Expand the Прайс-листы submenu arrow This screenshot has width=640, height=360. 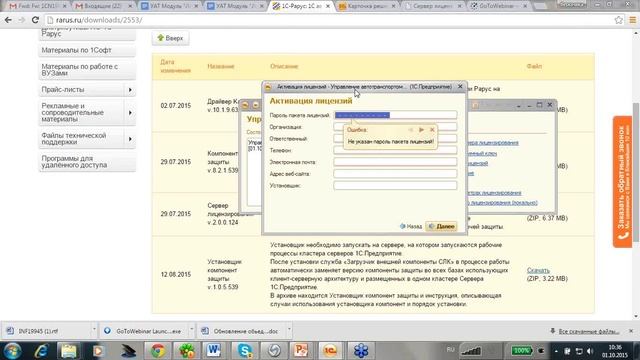(130, 89)
